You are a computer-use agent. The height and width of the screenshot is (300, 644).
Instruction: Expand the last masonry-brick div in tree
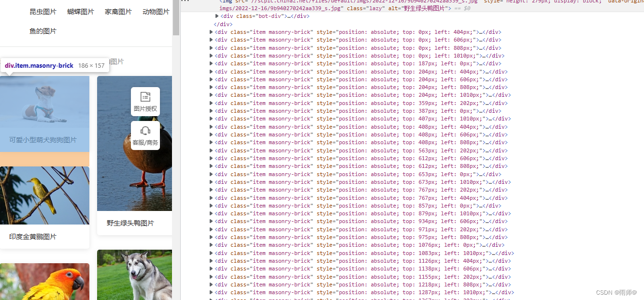point(211,292)
